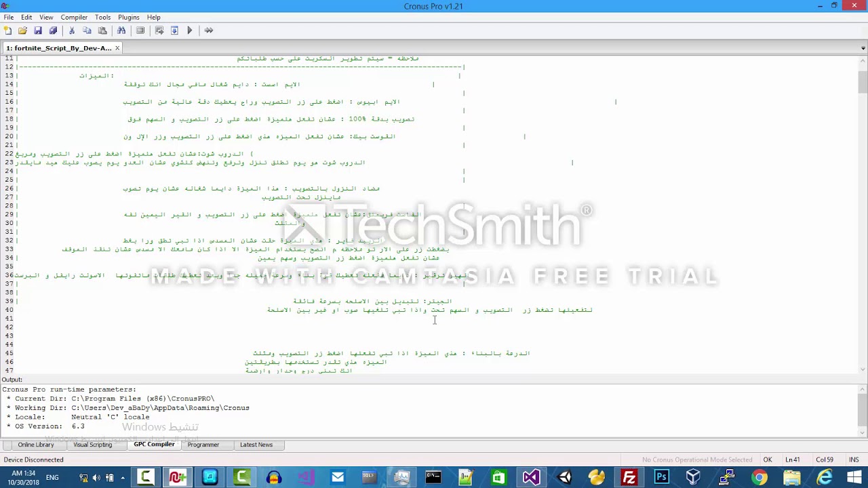Open the Google Chrome taskbar icon

759,477
